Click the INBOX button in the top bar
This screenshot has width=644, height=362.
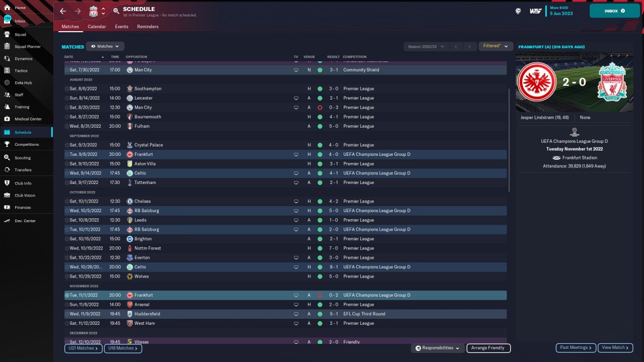614,11
